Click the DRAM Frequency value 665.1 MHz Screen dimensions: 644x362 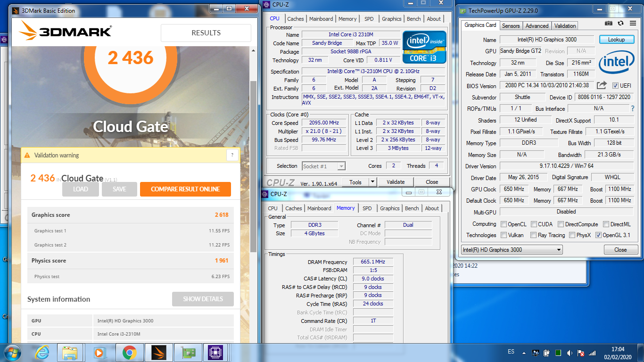(x=372, y=262)
